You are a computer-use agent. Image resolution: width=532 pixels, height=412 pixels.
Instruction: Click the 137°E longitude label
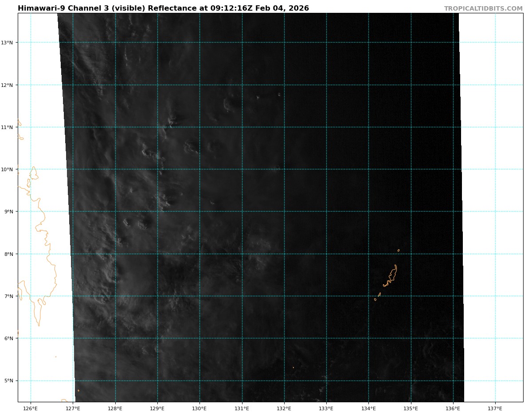tap(495, 408)
